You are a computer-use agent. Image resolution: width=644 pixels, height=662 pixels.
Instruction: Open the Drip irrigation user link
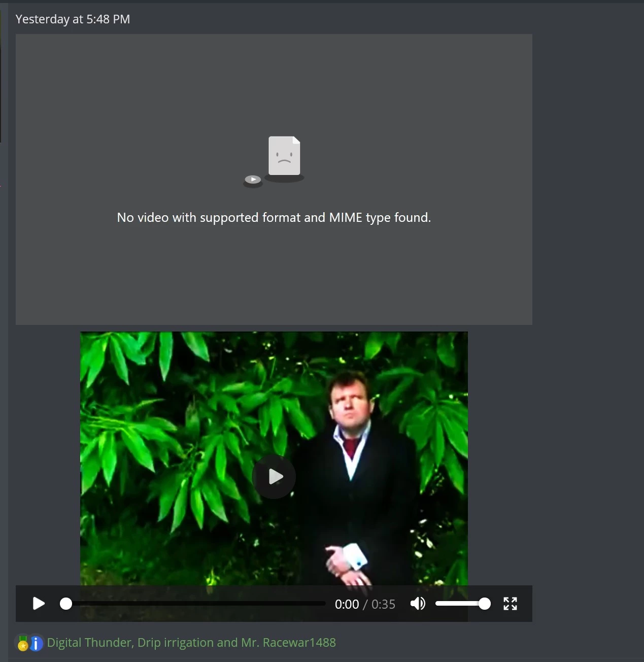[176, 642]
